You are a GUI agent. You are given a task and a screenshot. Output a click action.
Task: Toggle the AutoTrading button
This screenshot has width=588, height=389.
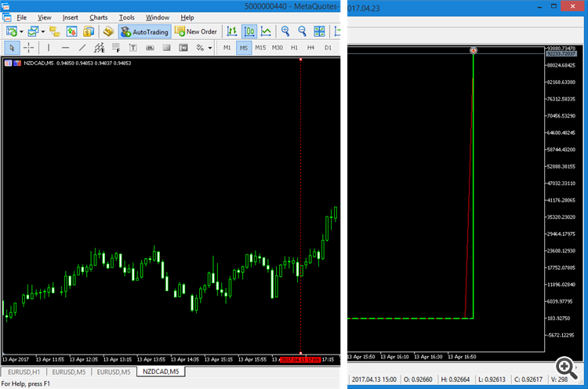(x=145, y=32)
